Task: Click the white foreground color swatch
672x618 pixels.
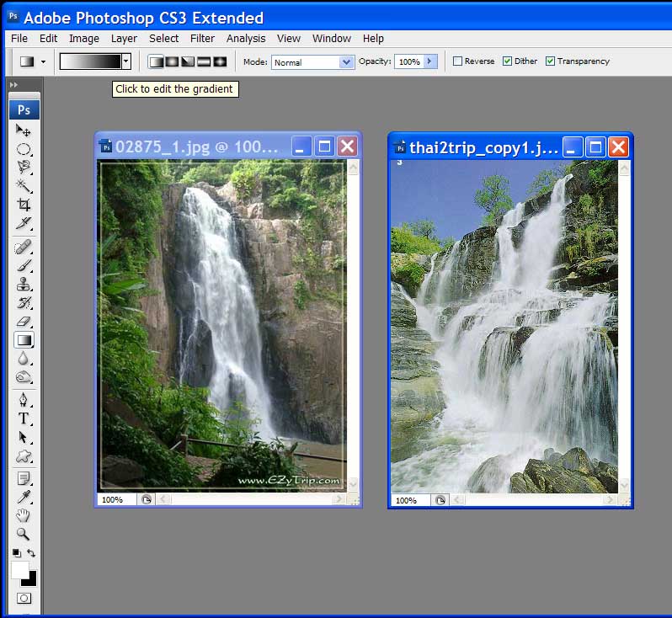Action: [19, 570]
